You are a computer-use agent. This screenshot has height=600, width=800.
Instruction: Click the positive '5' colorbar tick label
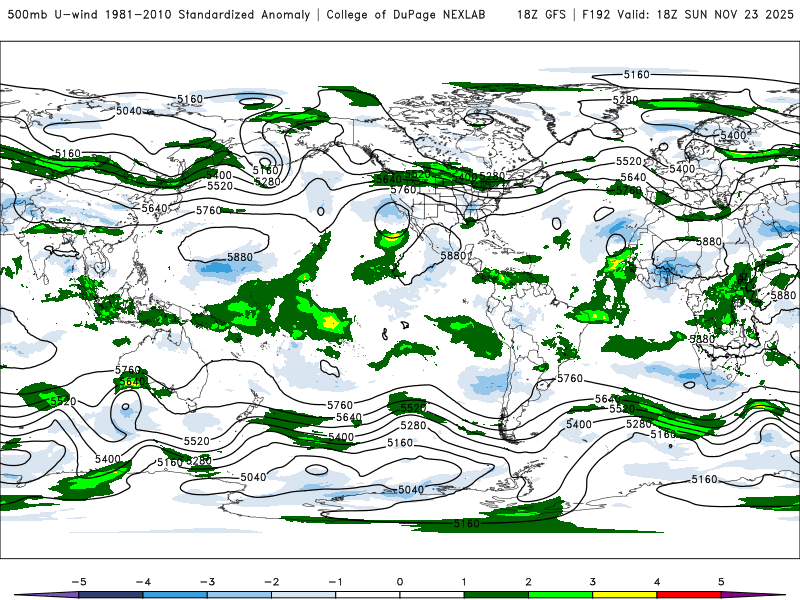pos(721,582)
